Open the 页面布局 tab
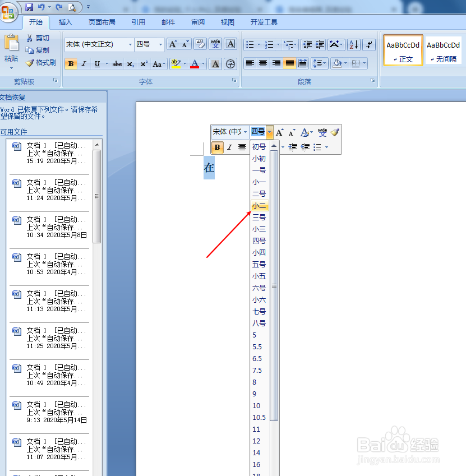The height and width of the screenshot is (476, 466). coord(101,22)
